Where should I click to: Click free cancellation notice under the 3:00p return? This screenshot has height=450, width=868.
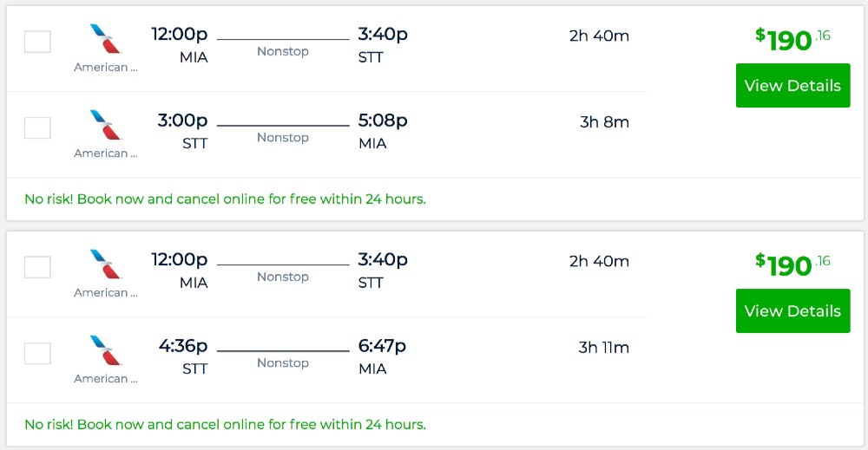(x=225, y=199)
